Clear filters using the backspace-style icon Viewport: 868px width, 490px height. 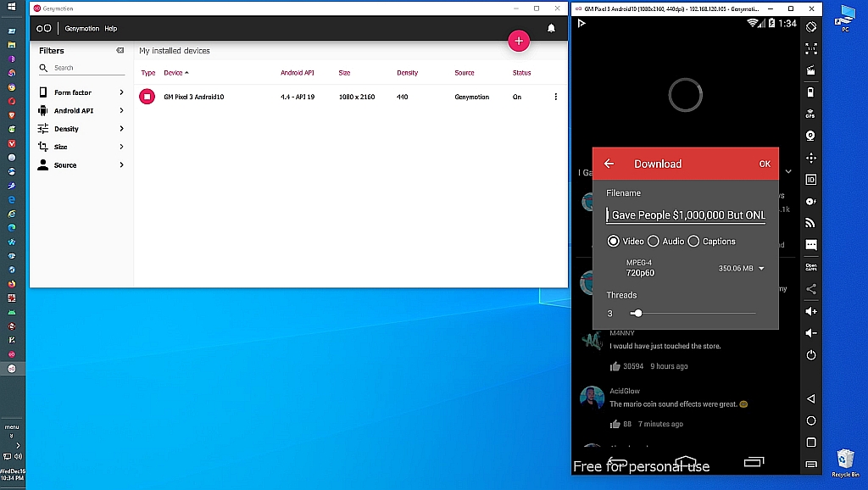click(x=120, y=50)
